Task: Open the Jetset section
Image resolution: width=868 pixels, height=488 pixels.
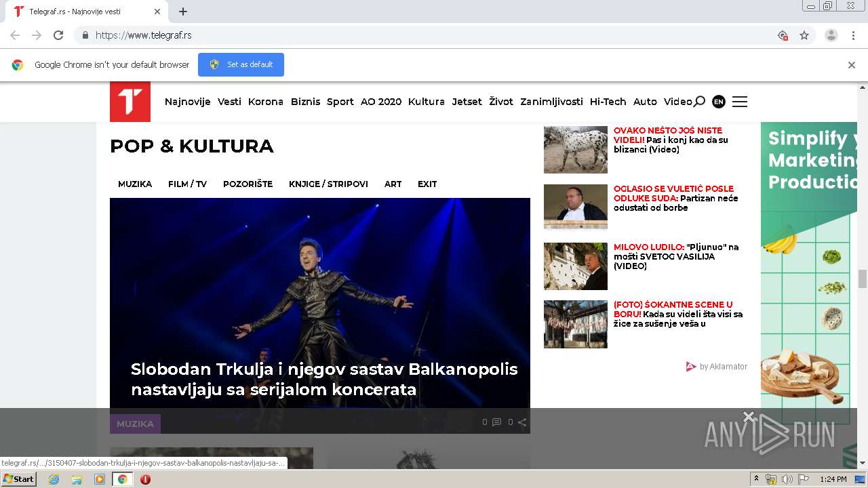Action: point(467,102)
